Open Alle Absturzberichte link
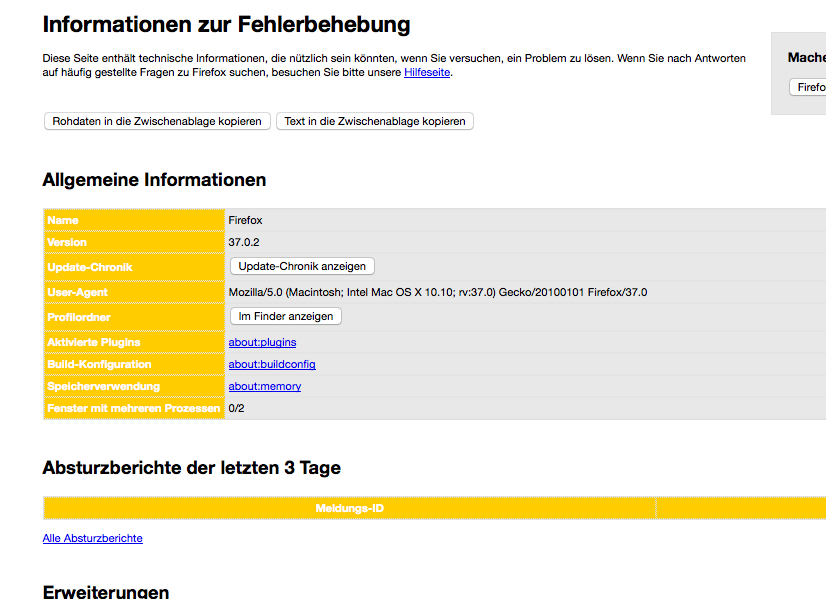The width and height of the screenshot is (826, 599). tap(93, 538)
